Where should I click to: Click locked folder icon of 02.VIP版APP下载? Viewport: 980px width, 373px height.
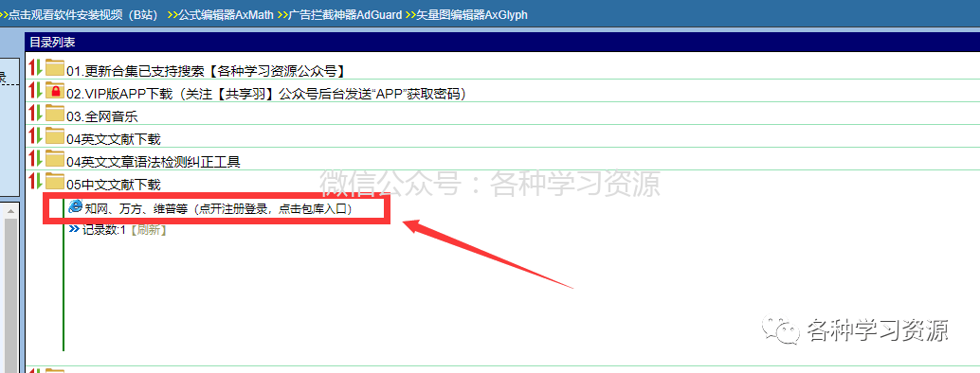click(55, 91)
